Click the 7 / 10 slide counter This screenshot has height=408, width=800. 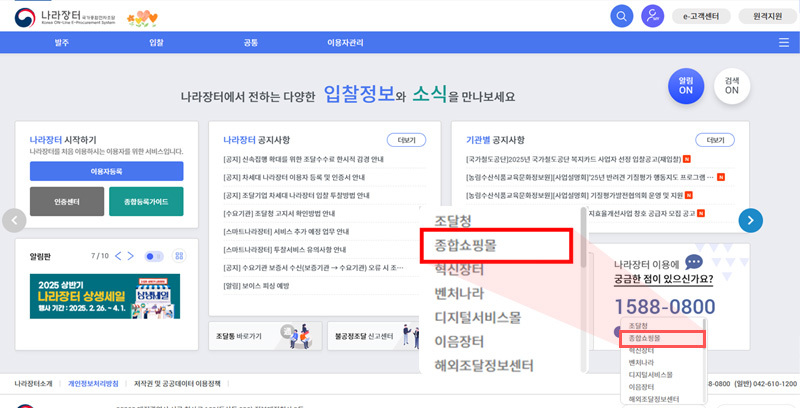click(x=99, y=256)
